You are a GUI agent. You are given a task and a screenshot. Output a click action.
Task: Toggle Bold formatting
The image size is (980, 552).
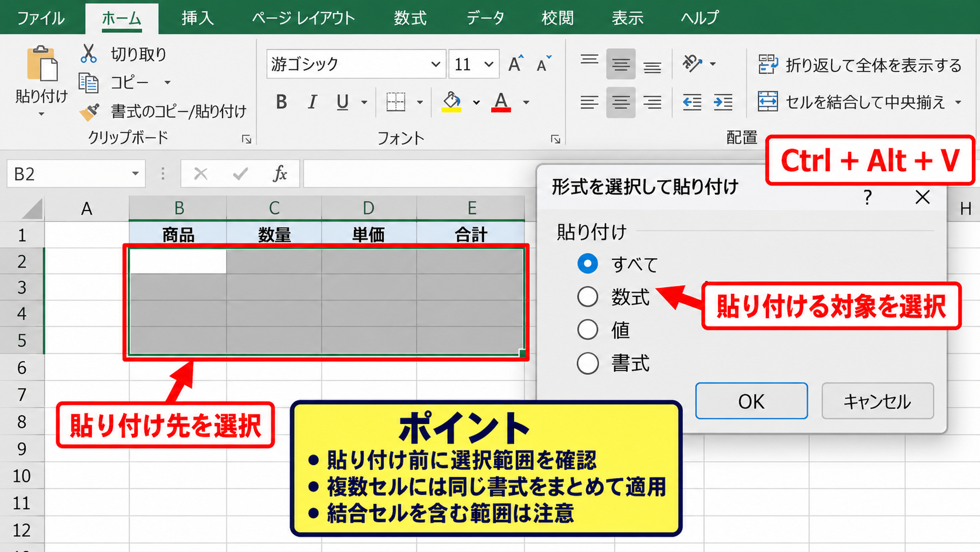click(x=281, y=102)
